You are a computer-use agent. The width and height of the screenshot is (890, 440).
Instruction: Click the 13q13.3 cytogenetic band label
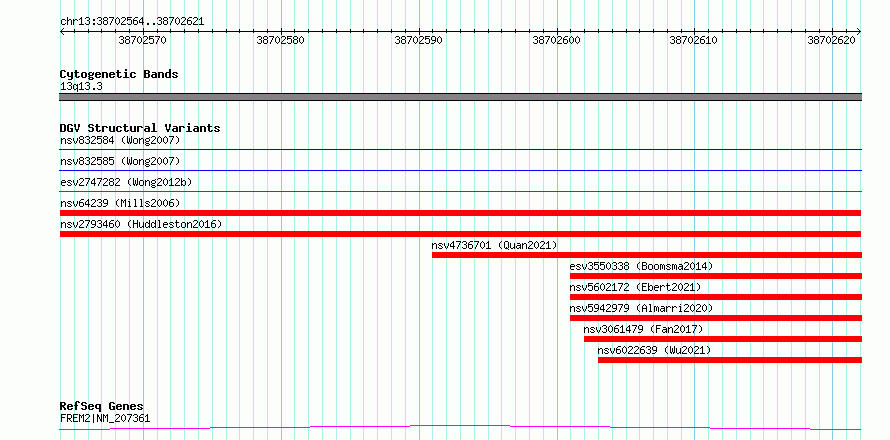(81, 87)
